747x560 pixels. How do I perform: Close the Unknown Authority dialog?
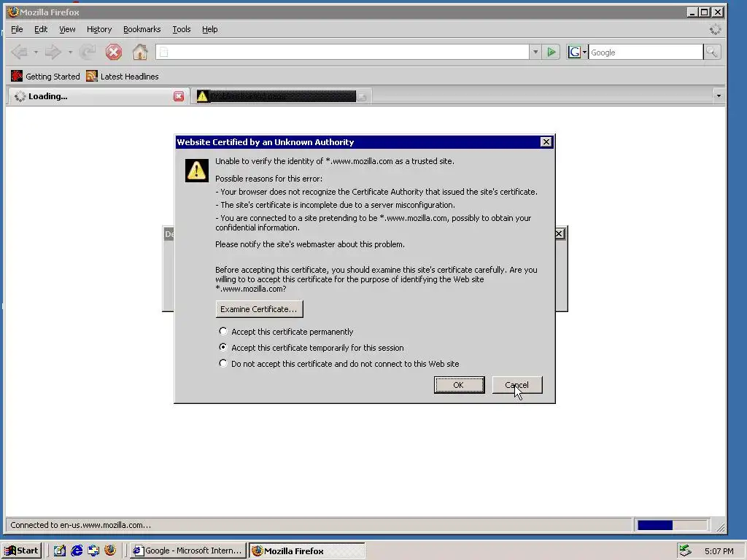546,142
